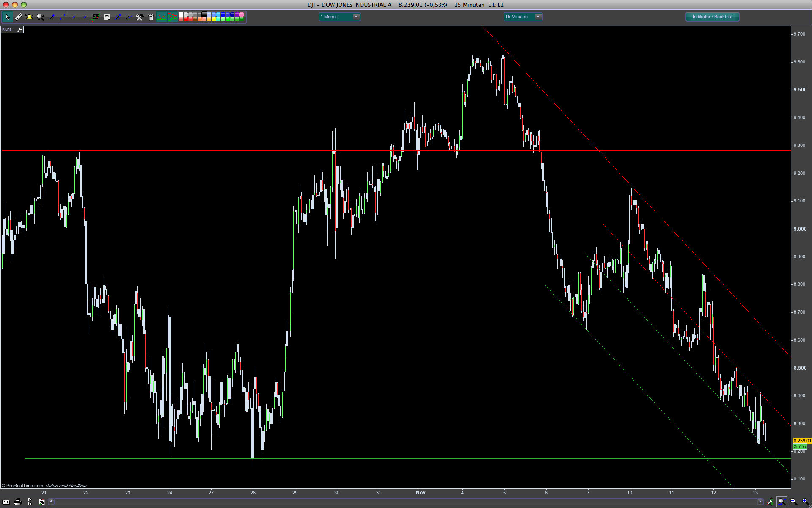Select the arrow cursor tool
This screenshot has height=508, width=812.
(x=7, y=17)
